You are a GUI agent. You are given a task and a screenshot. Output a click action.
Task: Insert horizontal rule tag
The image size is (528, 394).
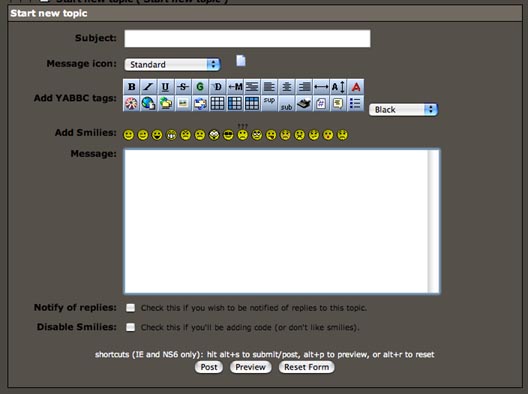pyautogui.click(x=321, y=87)
